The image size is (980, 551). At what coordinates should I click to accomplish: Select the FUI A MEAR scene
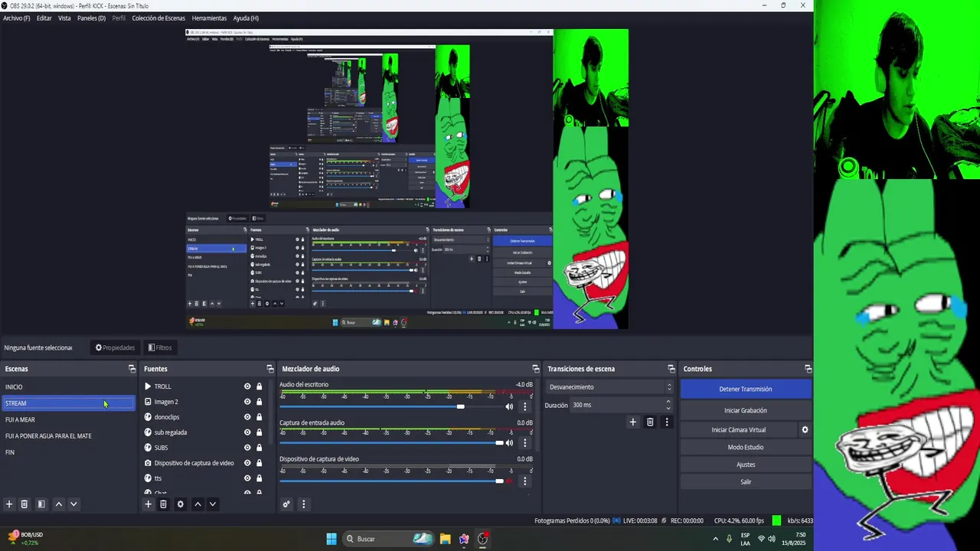[x=68, y=420]
